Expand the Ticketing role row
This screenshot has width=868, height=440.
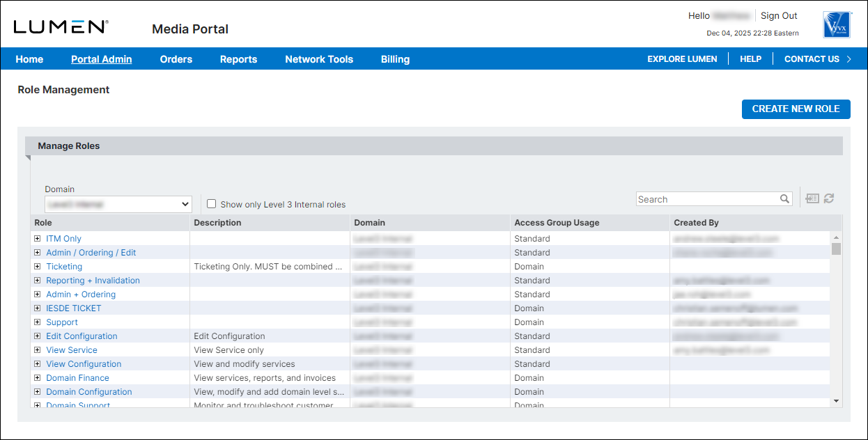[x=38, y=267]
